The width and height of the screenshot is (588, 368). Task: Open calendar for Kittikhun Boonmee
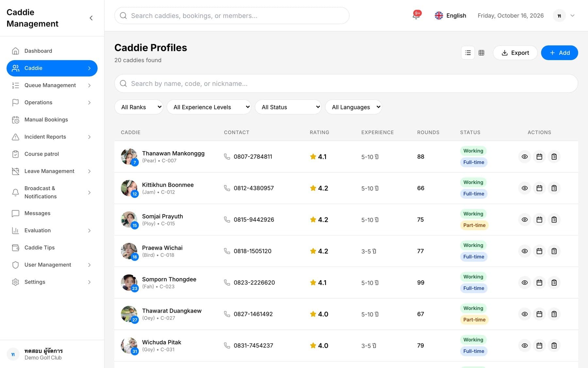tap(539, 188)
